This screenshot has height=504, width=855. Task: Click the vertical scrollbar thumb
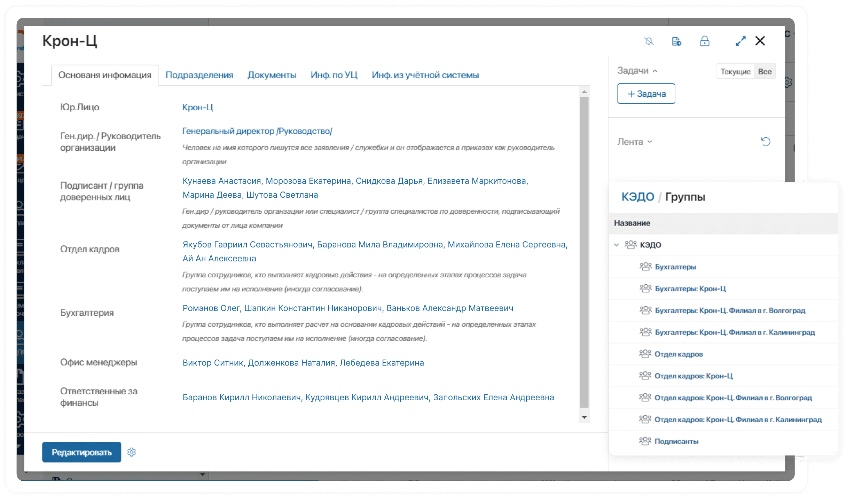(584, 252)
